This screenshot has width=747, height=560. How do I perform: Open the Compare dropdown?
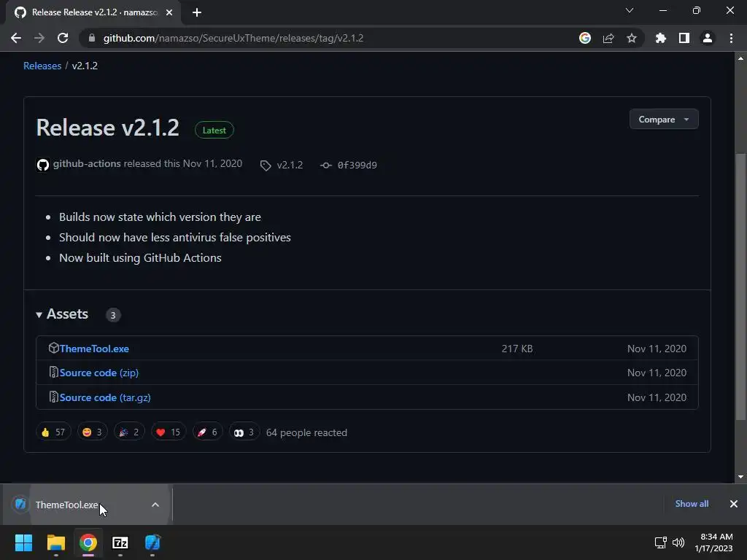(664, 119)
